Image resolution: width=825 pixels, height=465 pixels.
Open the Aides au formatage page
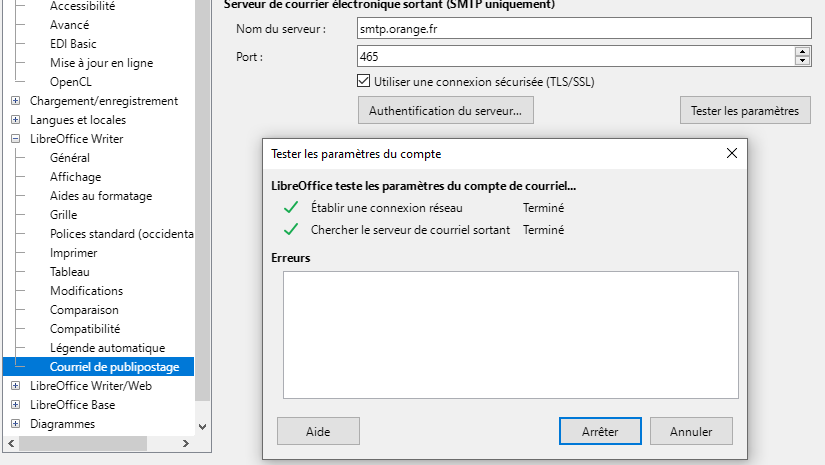click(x=101, y=196)
